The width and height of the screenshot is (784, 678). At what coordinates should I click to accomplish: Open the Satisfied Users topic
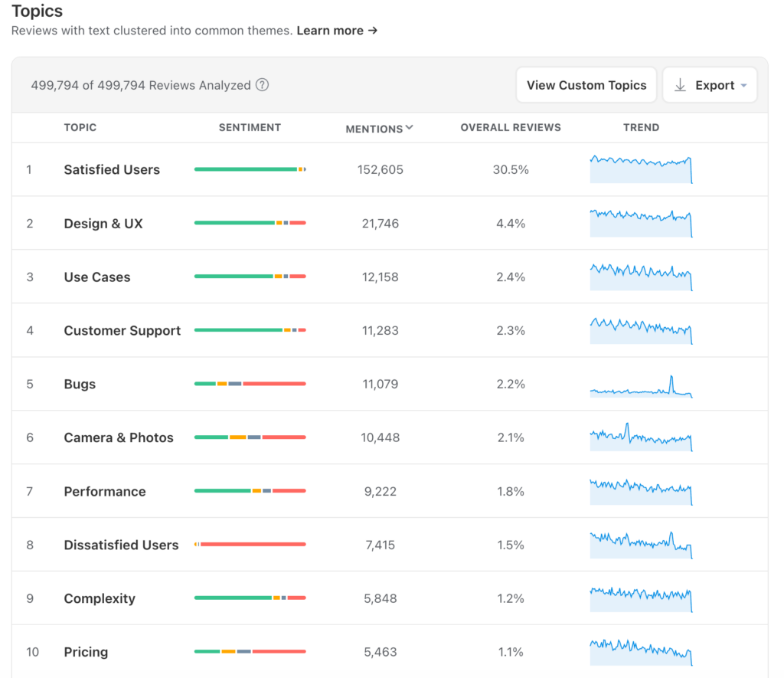pyautogui.click(x=112, y=170)
